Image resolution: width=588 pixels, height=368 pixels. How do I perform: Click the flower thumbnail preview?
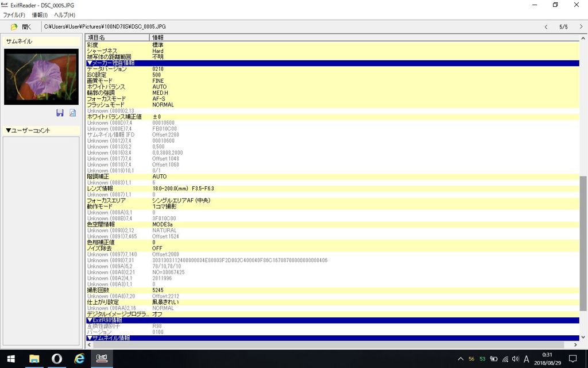41,76
